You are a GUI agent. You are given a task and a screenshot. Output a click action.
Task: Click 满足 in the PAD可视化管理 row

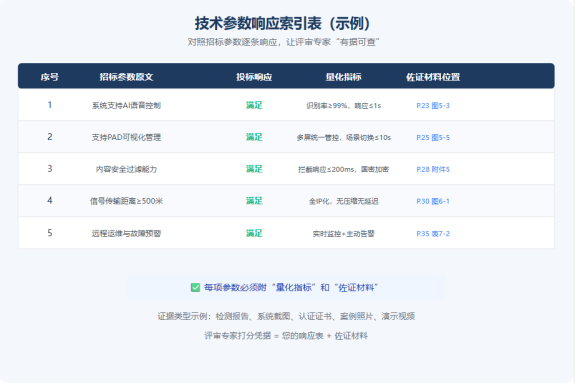tap(254, 137)
